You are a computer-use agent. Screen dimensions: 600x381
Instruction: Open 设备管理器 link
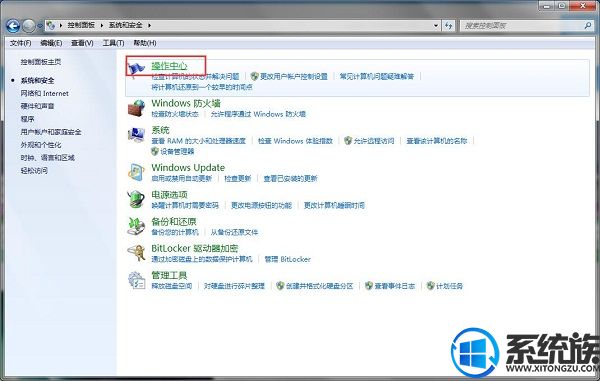tap(177, 151)
